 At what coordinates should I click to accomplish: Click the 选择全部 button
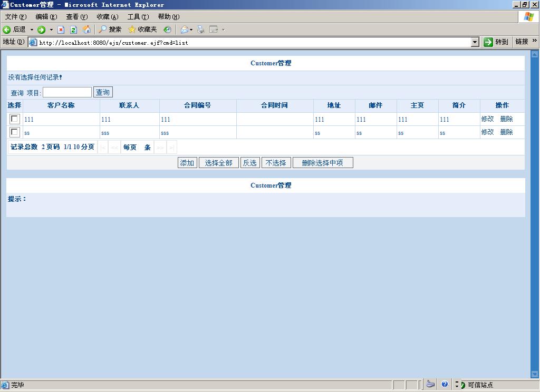[x=219, y=163]
